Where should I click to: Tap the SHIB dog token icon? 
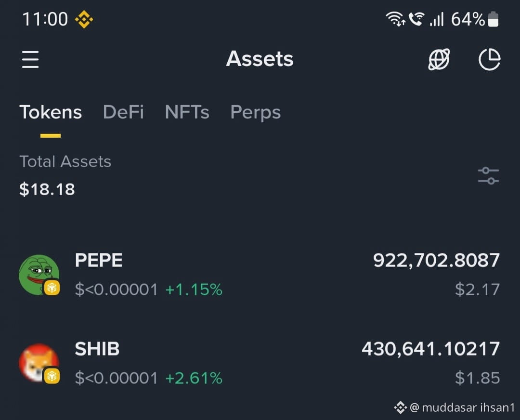tap(39, 363)
